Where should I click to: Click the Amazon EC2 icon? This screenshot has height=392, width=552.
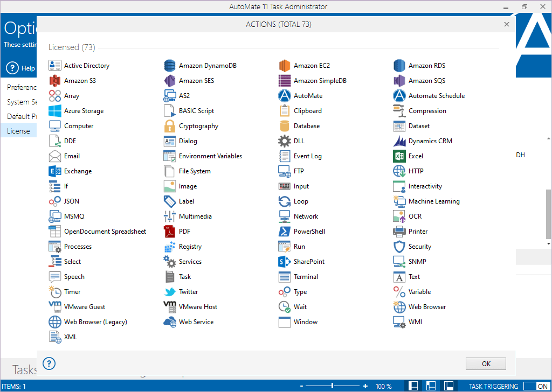pyautogui.click(x=285, y=65)
